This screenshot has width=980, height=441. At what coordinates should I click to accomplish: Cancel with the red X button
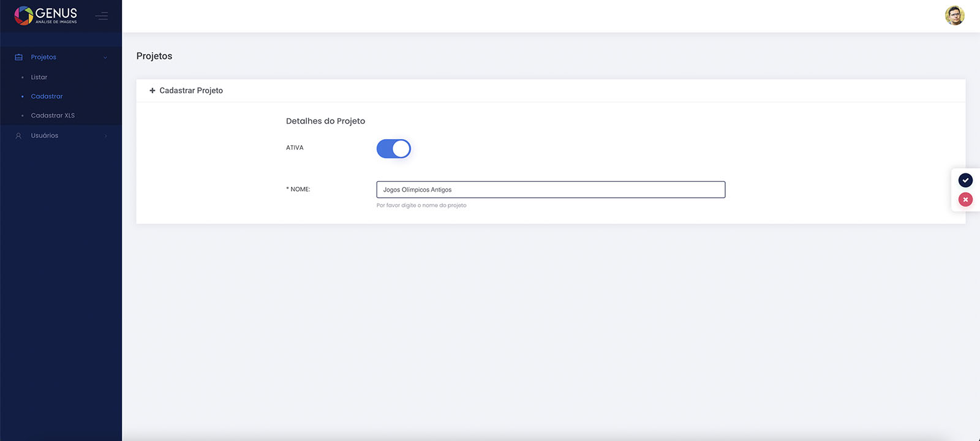click(x=965, y=200)
